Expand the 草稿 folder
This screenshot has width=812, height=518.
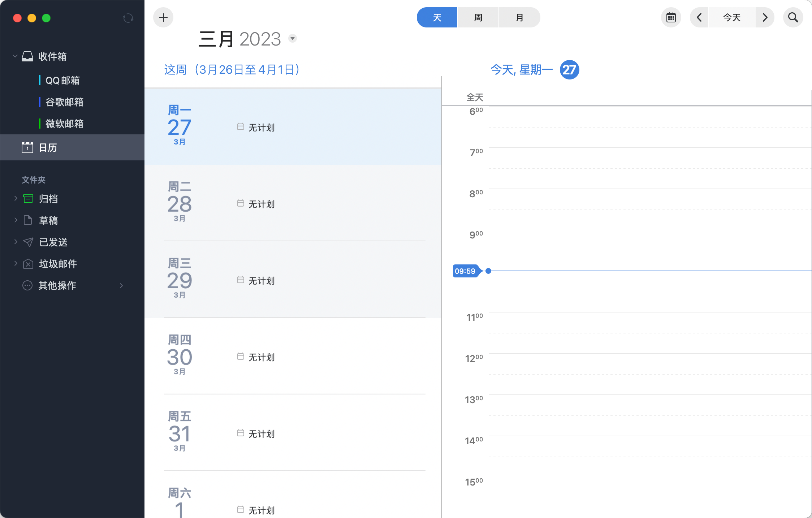click(16, 220)
